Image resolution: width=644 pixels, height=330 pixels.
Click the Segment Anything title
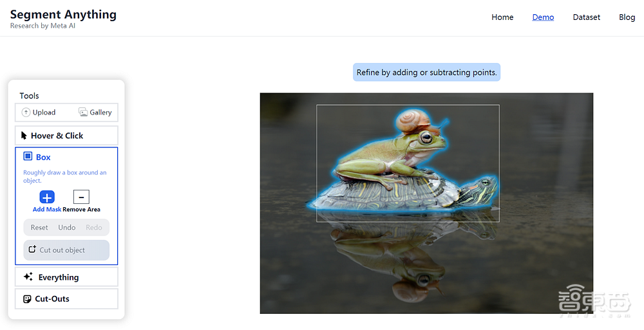point(63,14)
